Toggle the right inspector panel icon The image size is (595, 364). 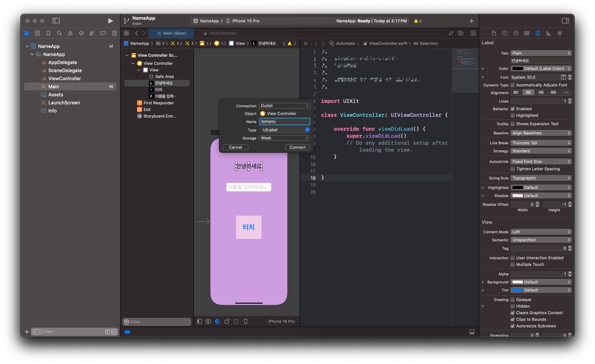tap(565, 21)
